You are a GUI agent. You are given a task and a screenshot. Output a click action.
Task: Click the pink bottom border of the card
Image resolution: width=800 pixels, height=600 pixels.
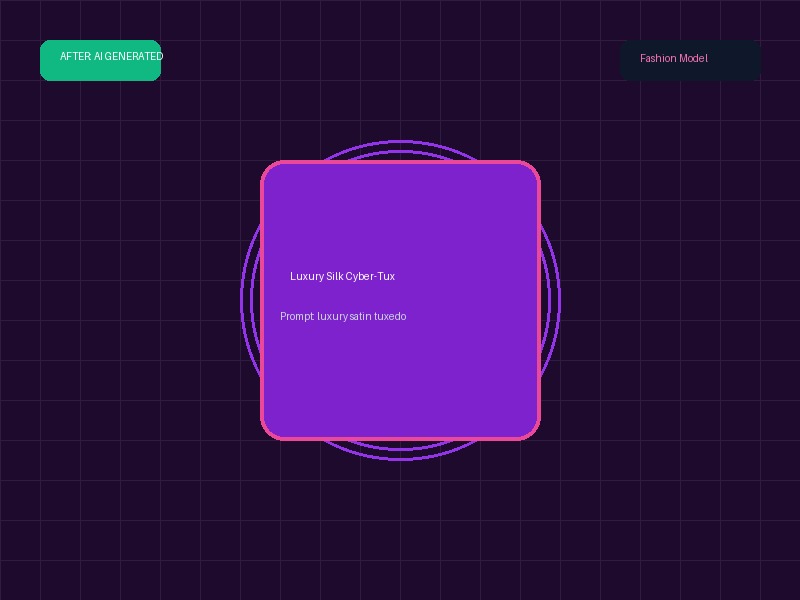(x=401, y=438)
